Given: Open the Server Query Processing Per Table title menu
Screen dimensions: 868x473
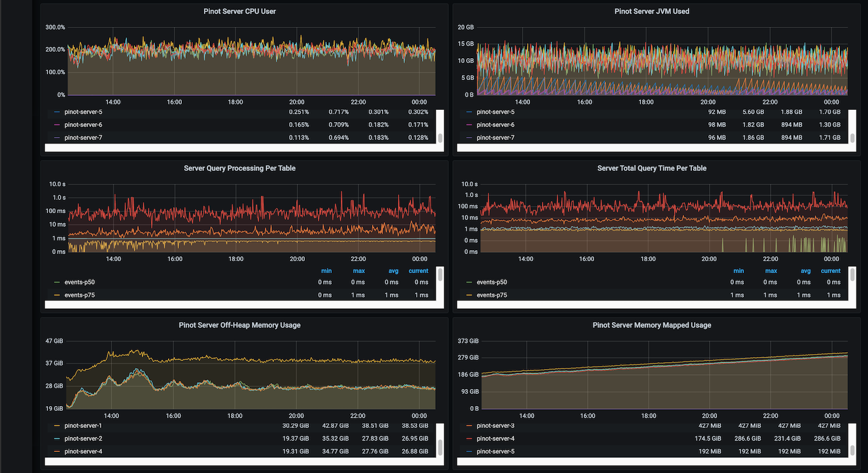Looking at the screenshot, I should 240,169.
